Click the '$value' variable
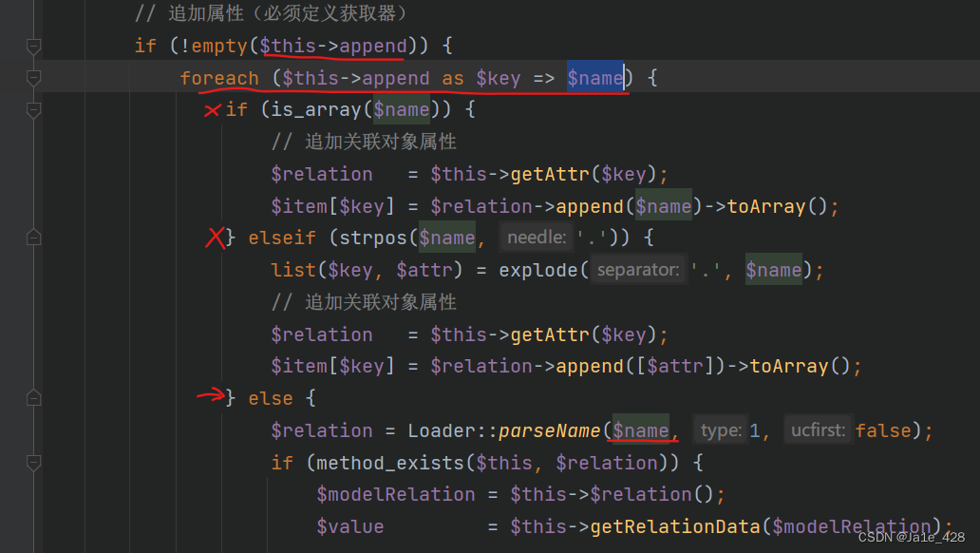The height and width of the screenshot is (553, 980). 350,526
